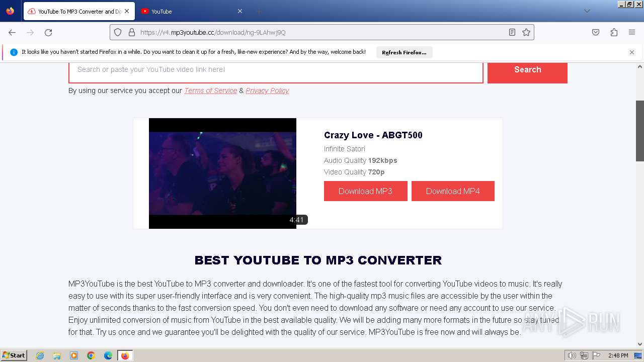Save the page to Pocket
Viewport: 644px width, 362px height.
[x=596, y=32]
